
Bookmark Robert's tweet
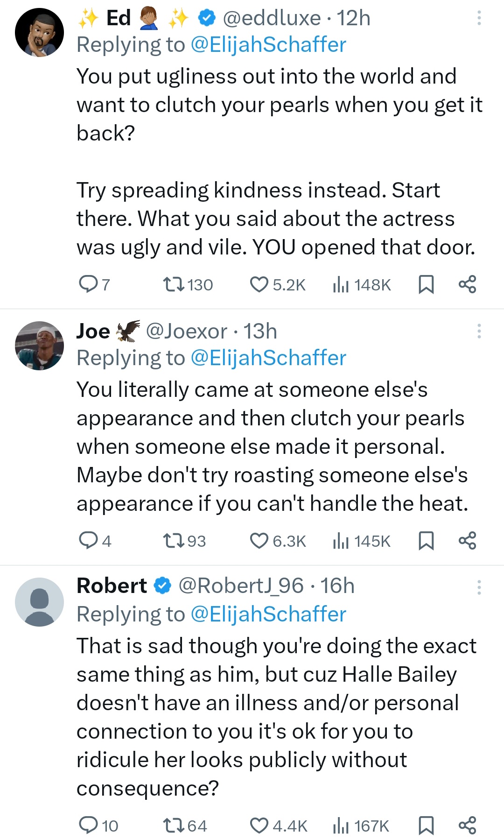426,826
